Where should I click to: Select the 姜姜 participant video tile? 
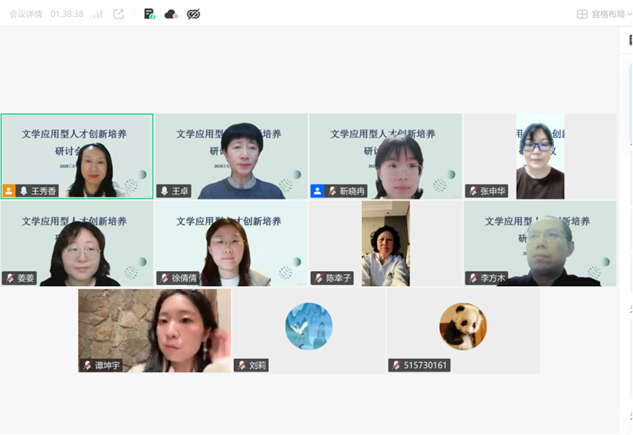click(77, 244)
